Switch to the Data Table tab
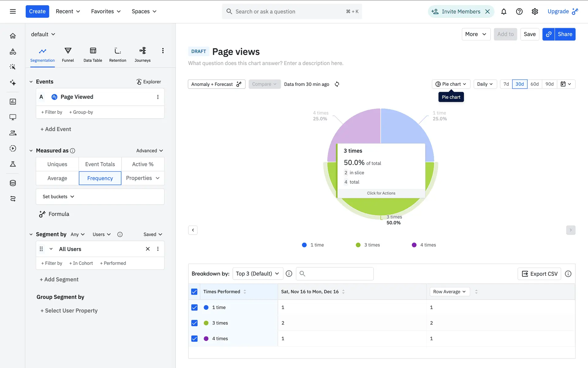The width and height of the screenshot is (588, 368). (x=93, y=55)
